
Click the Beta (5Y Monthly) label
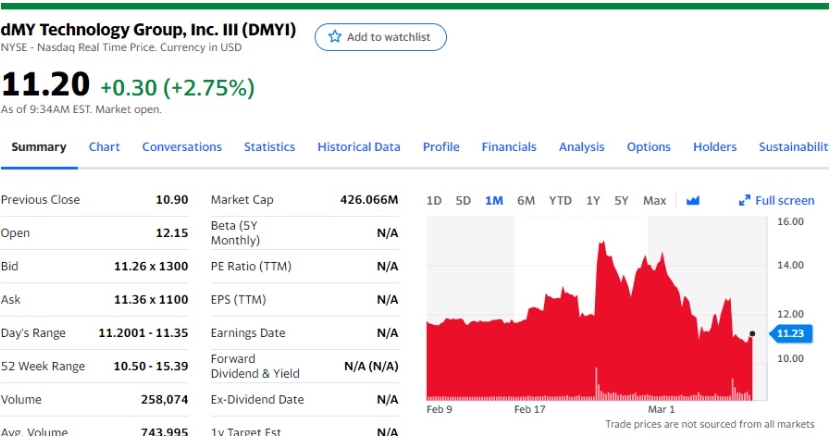click(235, 233)
